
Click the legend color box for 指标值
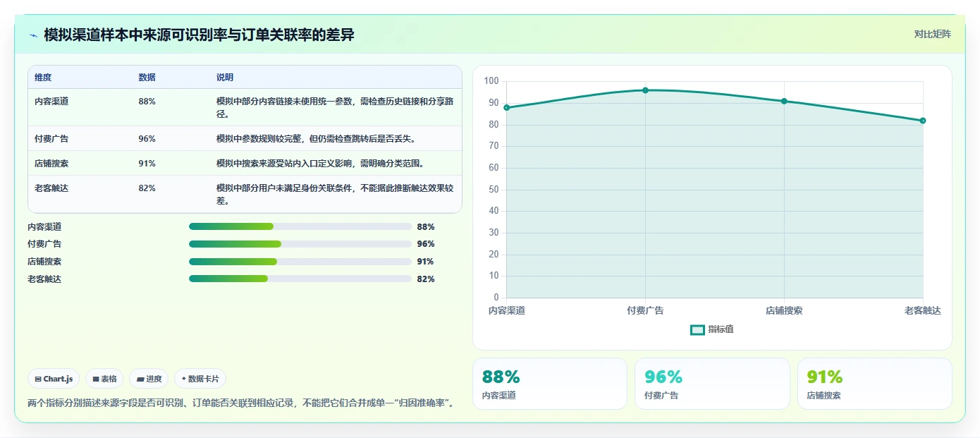click(697, 329)
